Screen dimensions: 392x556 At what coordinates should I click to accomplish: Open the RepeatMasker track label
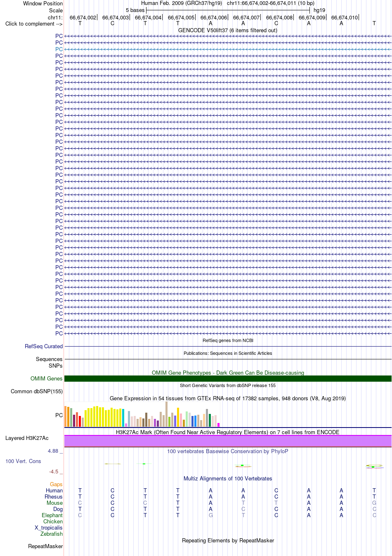(45, 546)
